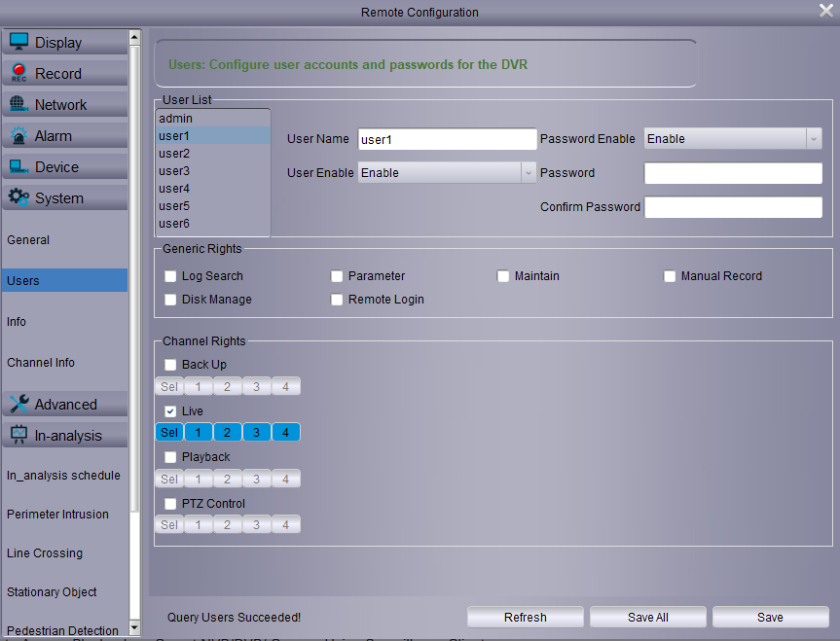Click the Record REC icon
The image size is (840, 641).
[18, 73]
